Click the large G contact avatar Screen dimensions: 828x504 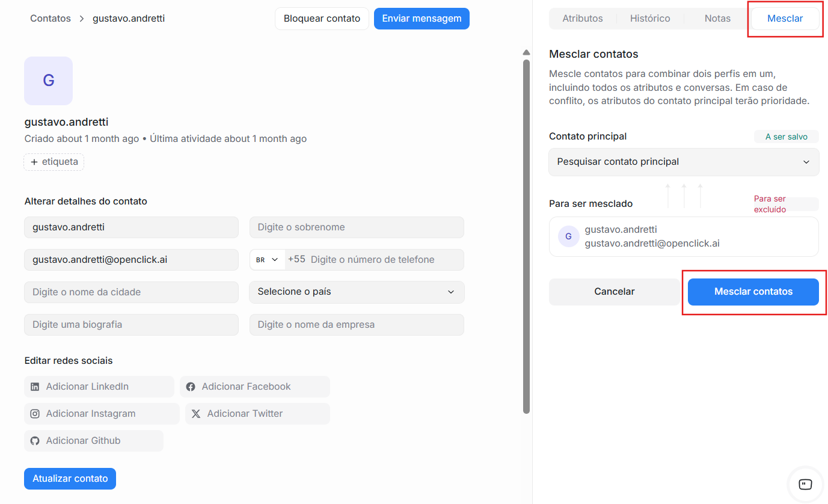point(48,81)
